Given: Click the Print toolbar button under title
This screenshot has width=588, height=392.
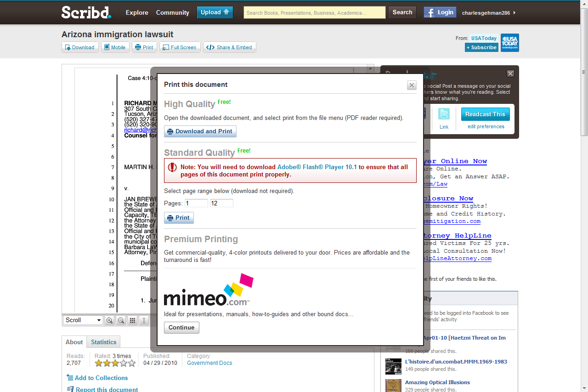Looking at the screenshot, I should click(x=144, y=47).
